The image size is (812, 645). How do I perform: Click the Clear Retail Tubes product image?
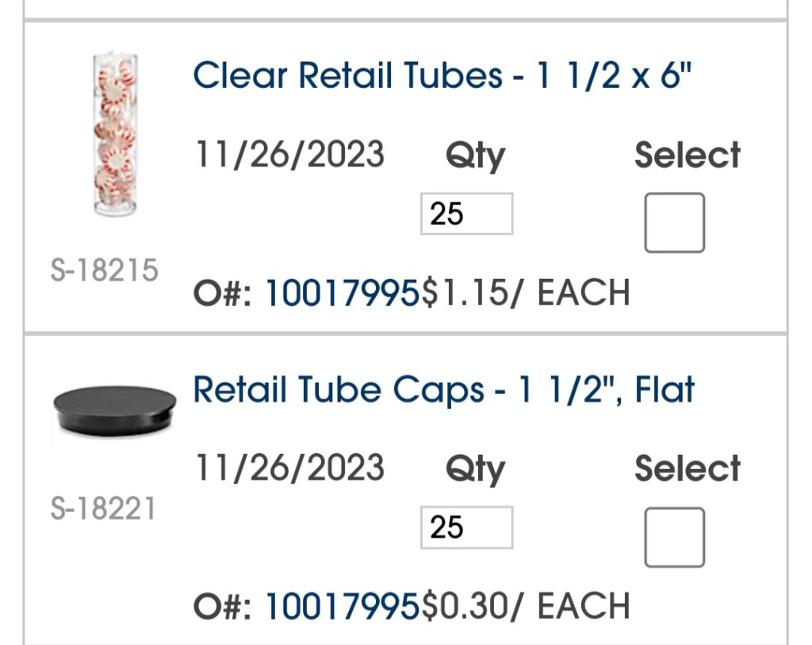(116, 136)
